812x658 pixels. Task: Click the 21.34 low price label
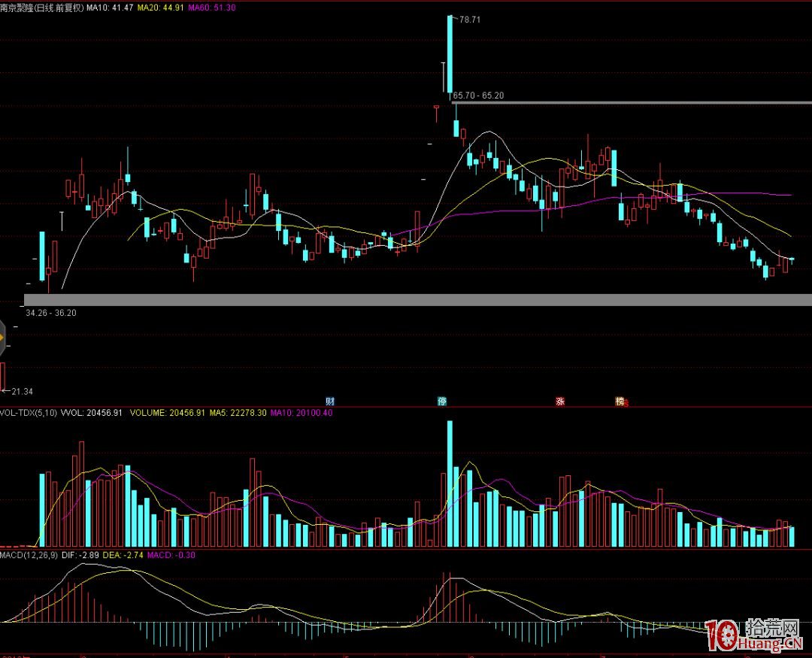point(23,391)
